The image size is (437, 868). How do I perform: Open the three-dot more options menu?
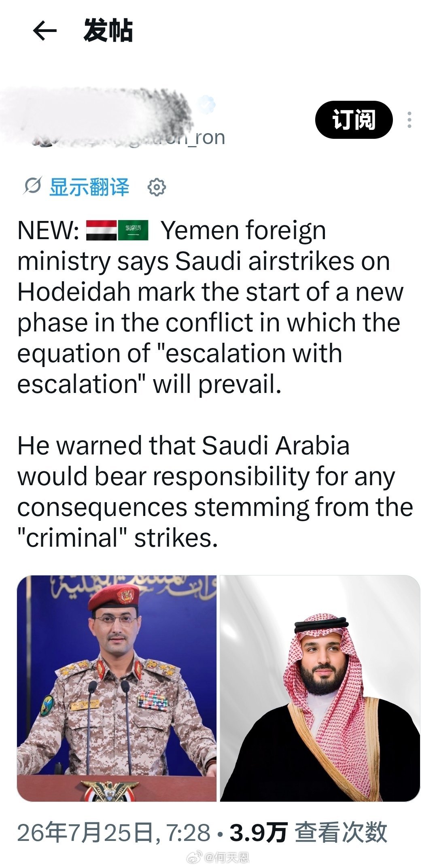pos(409,120)
